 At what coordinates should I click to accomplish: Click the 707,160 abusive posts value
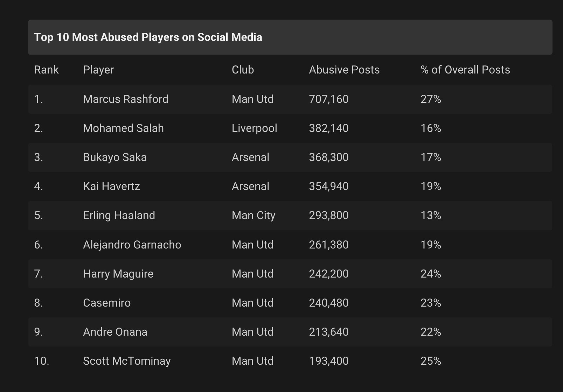(328, 99)
